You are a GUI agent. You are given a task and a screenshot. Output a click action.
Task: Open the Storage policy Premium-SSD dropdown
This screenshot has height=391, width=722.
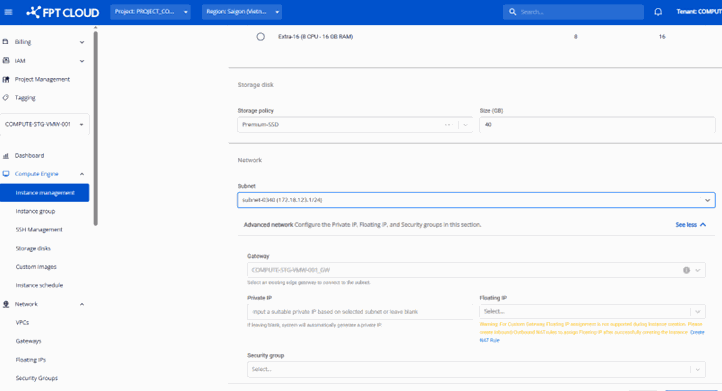click(355, 125)
